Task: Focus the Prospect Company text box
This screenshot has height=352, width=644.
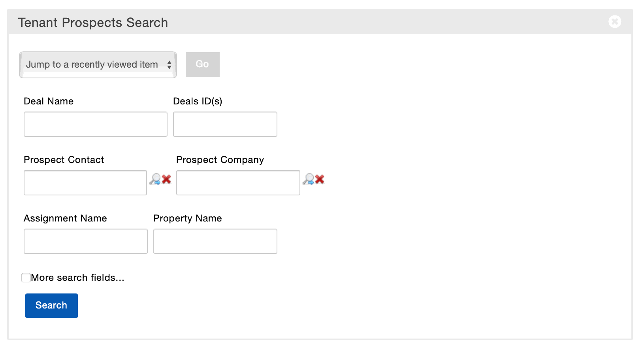Action: click(x=238, y=183)
